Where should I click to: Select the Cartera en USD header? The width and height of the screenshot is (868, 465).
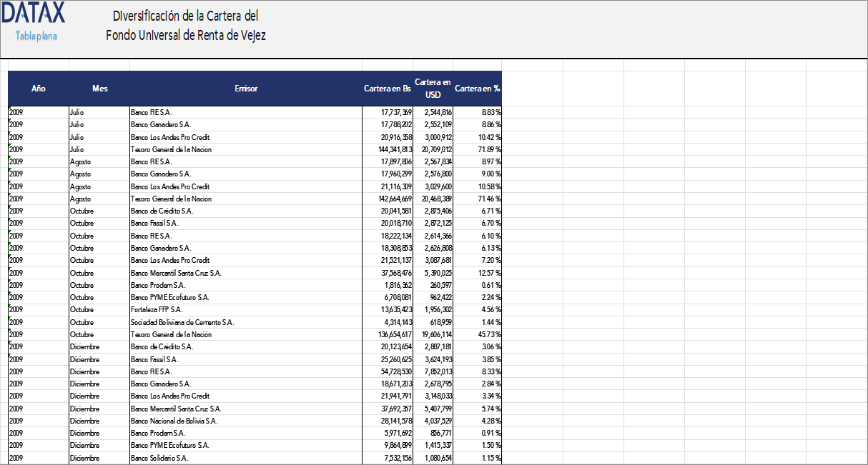[x=433, y=89]
